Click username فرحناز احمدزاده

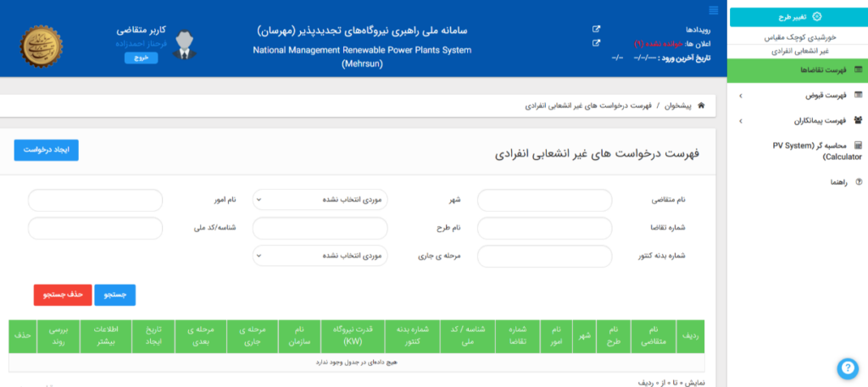point(141,43)
